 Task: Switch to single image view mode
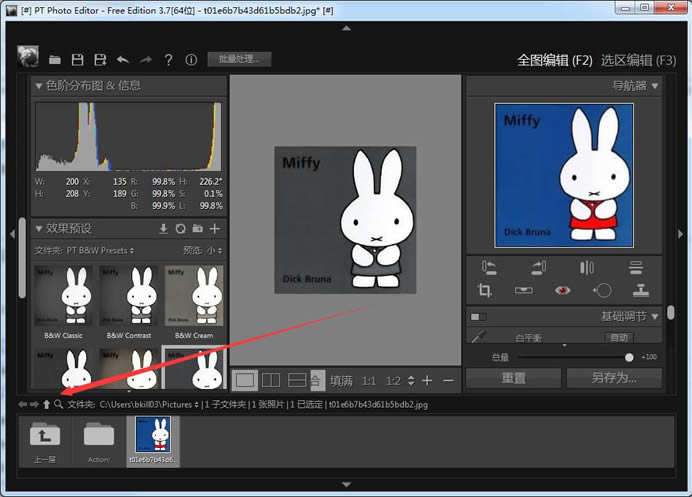244,380
